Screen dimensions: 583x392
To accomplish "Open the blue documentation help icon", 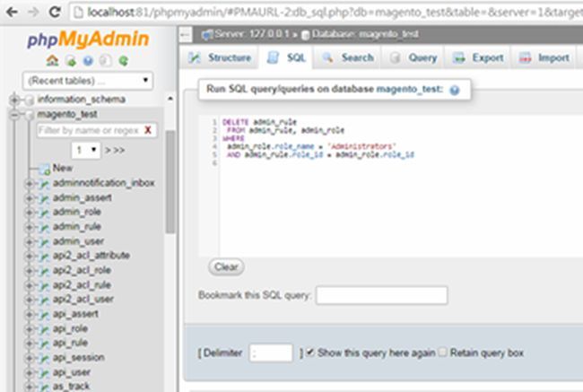I will 88,60.
